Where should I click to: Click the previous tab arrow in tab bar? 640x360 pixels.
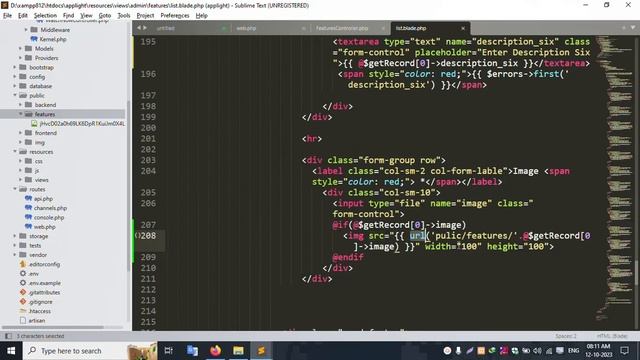[x=139, y=28]
